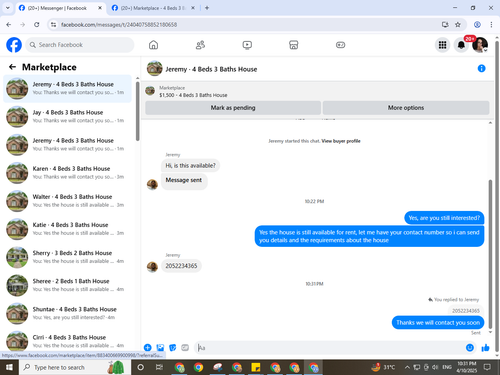Open Sheree 2 Beds 1 Bath conversation

67,285
